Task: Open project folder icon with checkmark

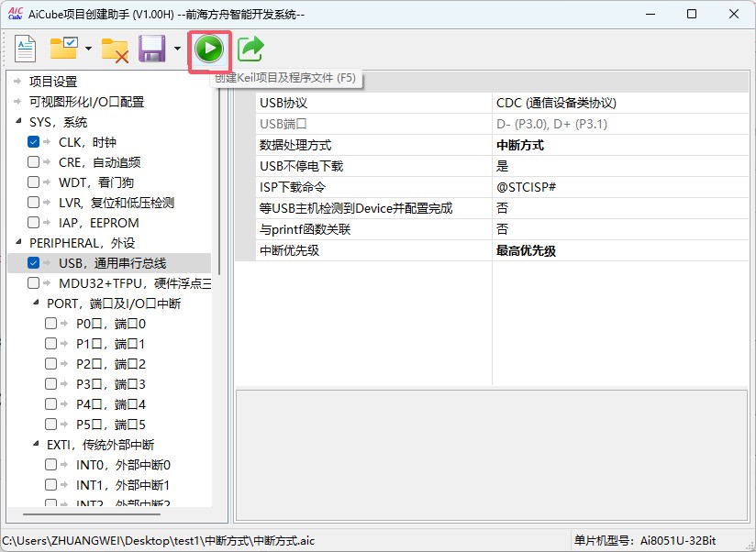Action: pyautogui.click(x=63, y=49)
